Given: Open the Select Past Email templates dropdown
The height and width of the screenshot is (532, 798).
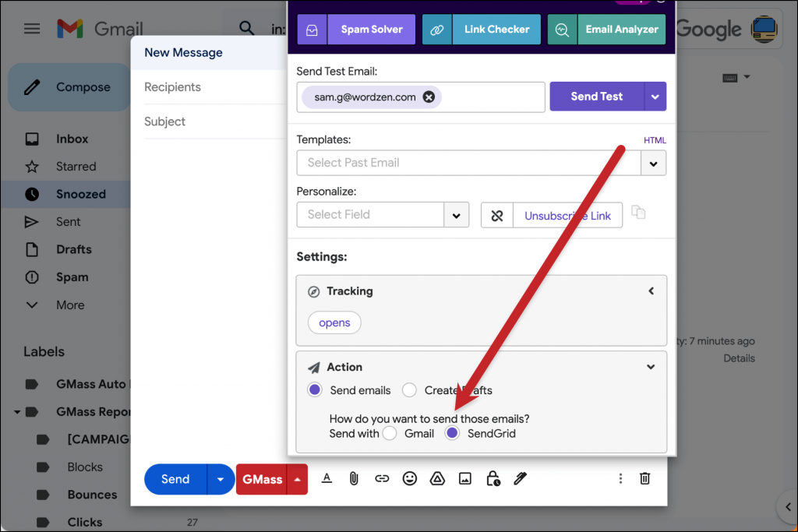Looking at the screenshot, I should click(x=653, y=164).
